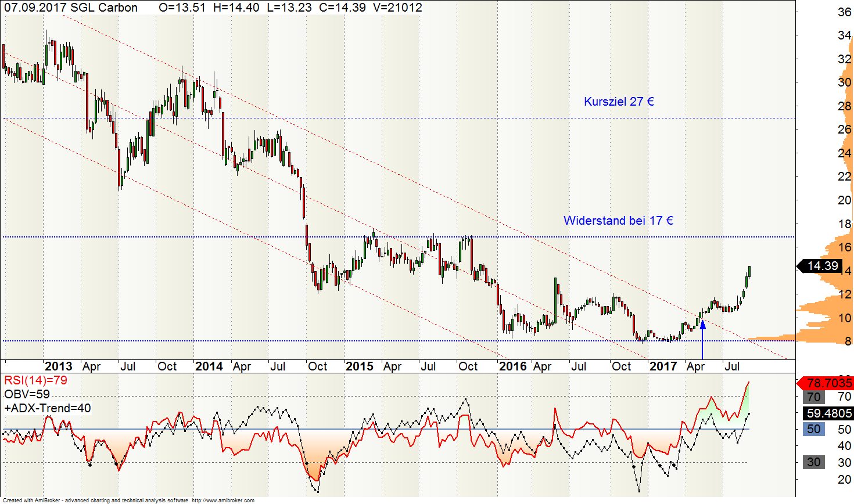This screenshot has height=504, width=854.
Task: Click the 2015 year label on time axis
Action: click(x=360, y=366)
